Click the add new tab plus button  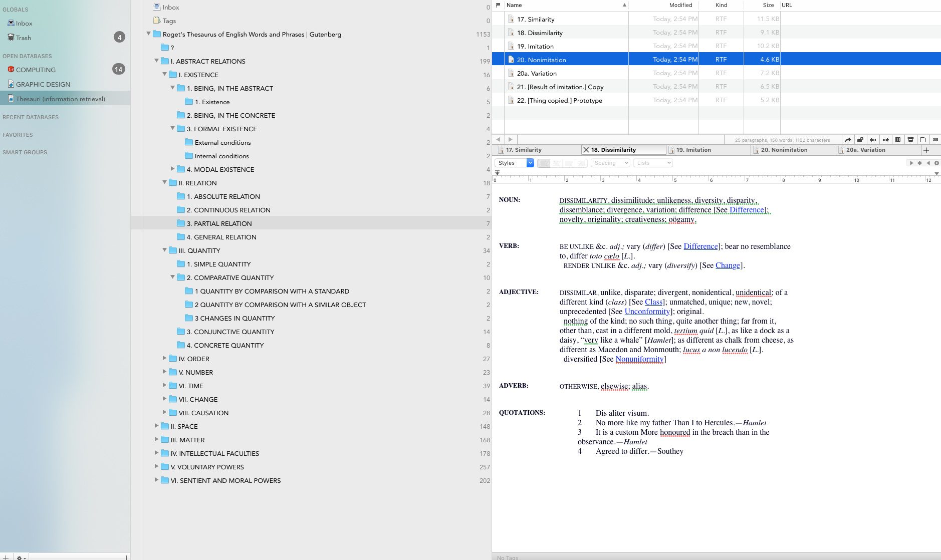click(x=926, y=150)
